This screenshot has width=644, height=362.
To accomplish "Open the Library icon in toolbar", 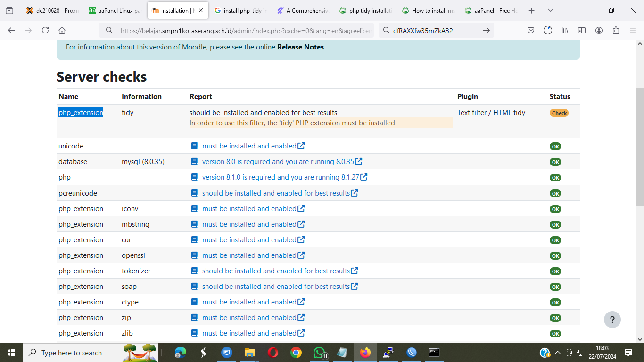I will (565, 30).
